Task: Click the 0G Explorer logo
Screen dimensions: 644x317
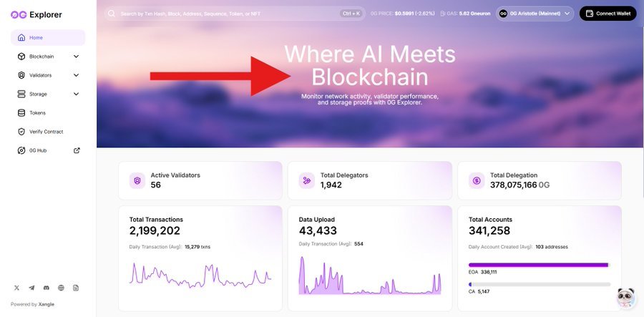Action: click(x=36, y=14)
